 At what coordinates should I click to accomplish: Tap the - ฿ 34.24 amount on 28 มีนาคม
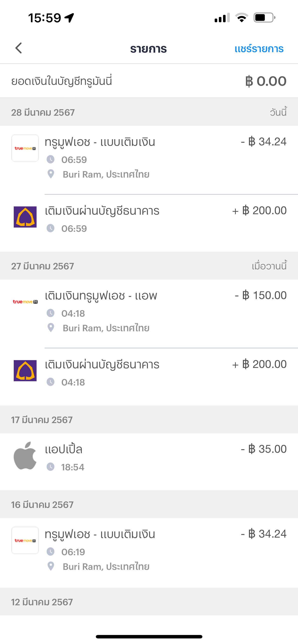(x=263, y=142)
